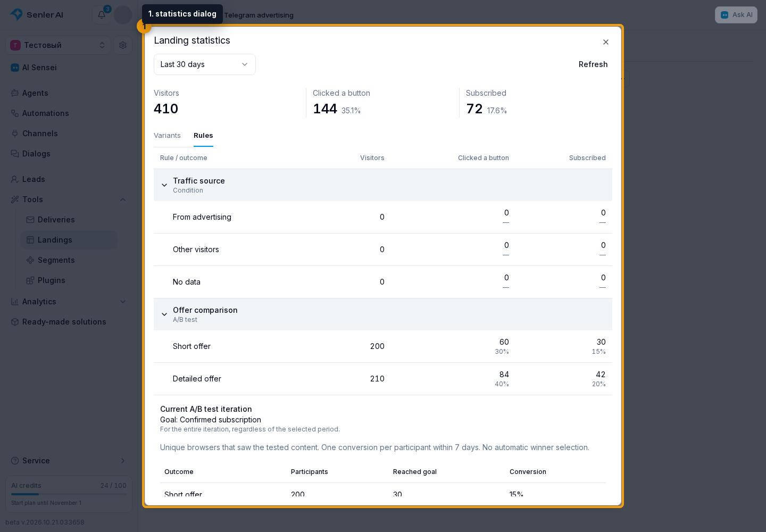This screenshot has height=532, width=766.
Task: Click the Plugins icon
Action: pyautogui.click(x=30, y=280)
